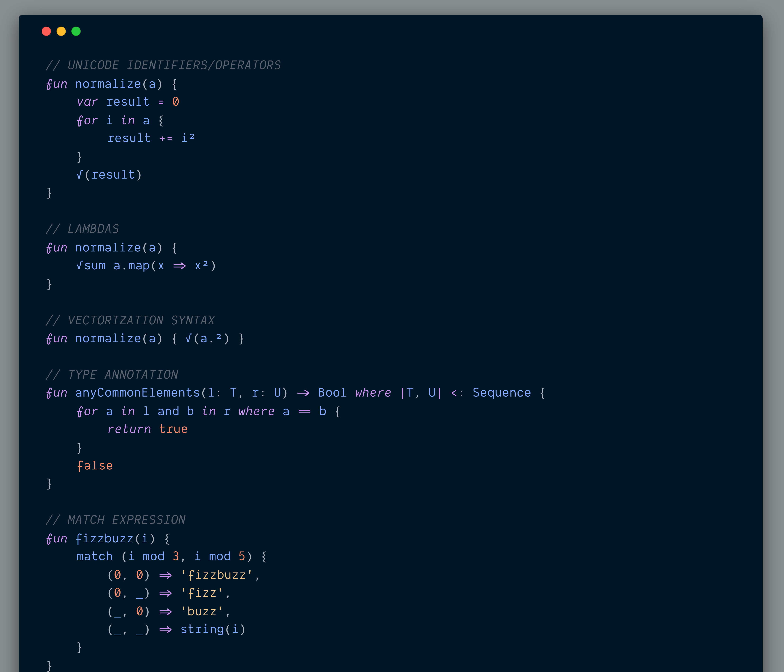Click the comment "// LAMBDAS"
784x672 pixels.
click(x=83, y=229)
